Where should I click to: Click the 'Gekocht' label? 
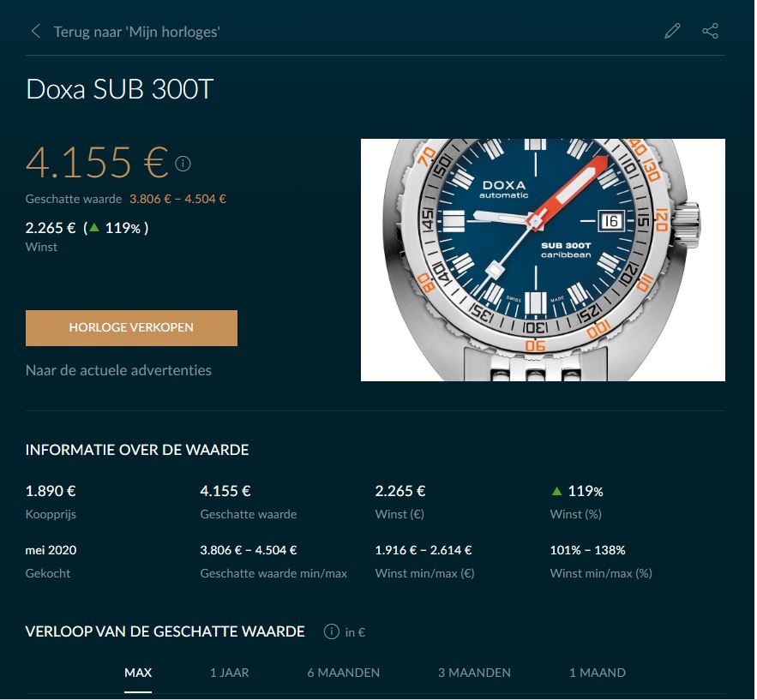pos(48,573)
